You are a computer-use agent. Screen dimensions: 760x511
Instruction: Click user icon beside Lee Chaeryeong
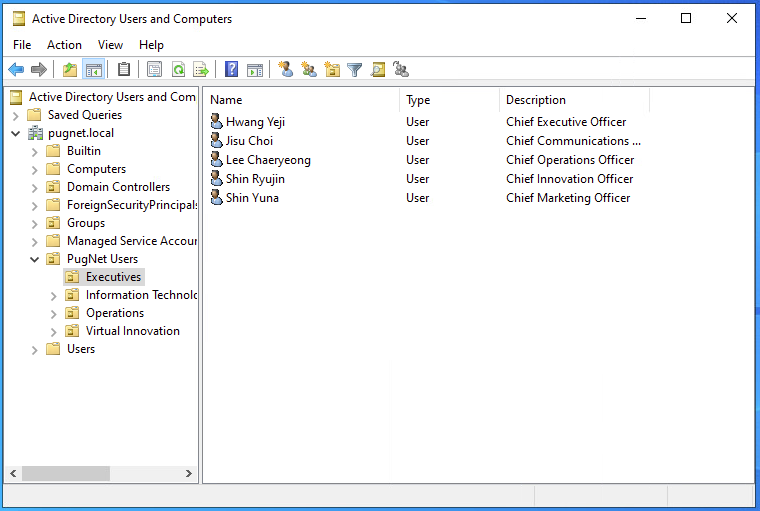click(x=217, y=159)
